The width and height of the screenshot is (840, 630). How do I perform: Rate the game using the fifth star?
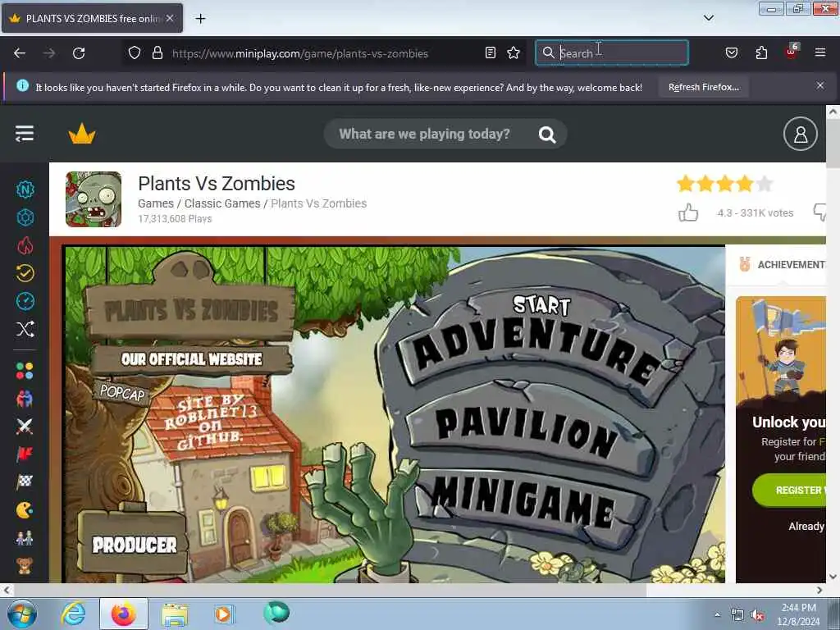[765, 185]
